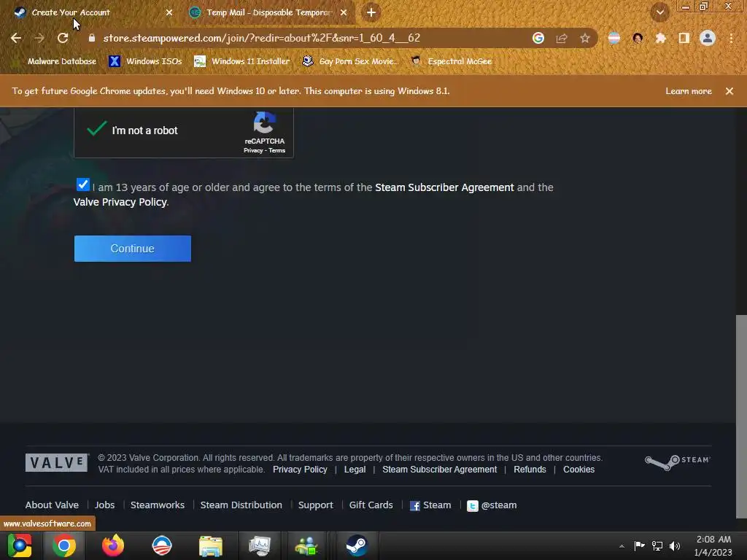
Task: Open Chrome from the taskbar
Action: pyautogui.click(x=64, y=545)
